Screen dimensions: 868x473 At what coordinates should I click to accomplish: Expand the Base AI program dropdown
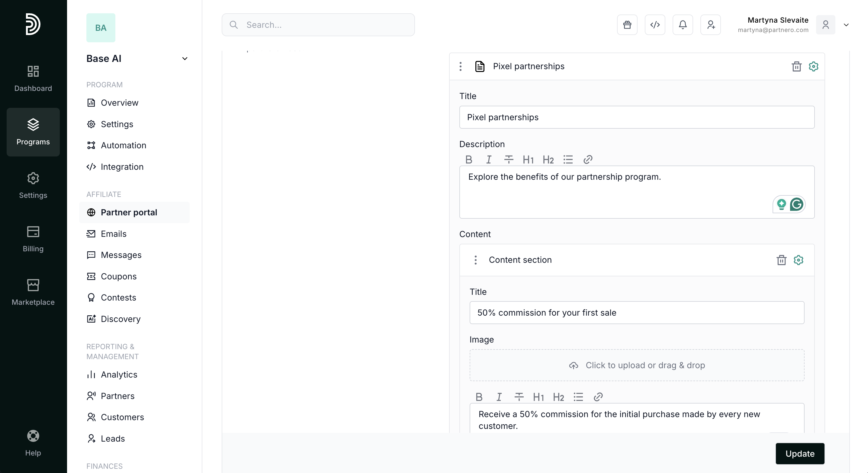pyautogui.click(x=185, y=59)
